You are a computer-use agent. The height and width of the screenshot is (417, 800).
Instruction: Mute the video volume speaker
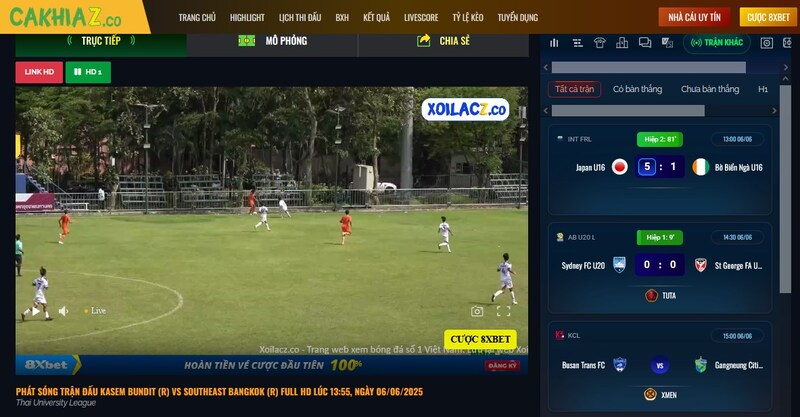coord(63,310)
